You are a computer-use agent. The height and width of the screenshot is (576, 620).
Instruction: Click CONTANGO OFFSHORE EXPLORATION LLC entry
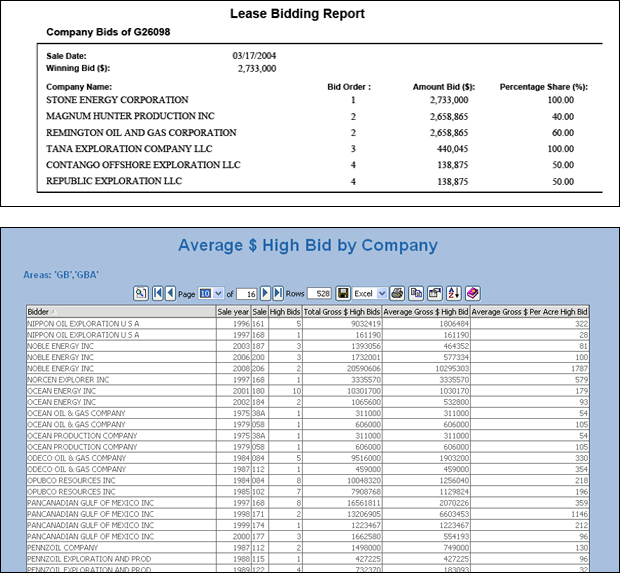click(143, 165)
